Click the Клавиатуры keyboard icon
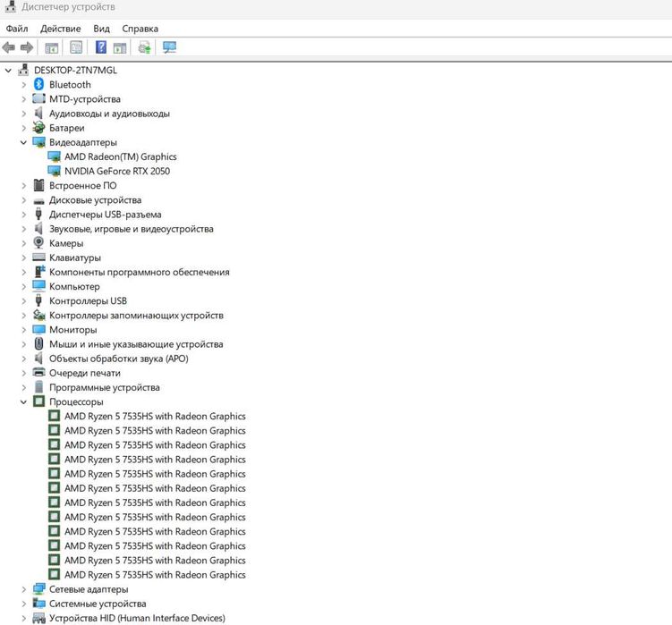Image resolution: width=672 pixels, height=625 pixels. (x=38, y=258)
